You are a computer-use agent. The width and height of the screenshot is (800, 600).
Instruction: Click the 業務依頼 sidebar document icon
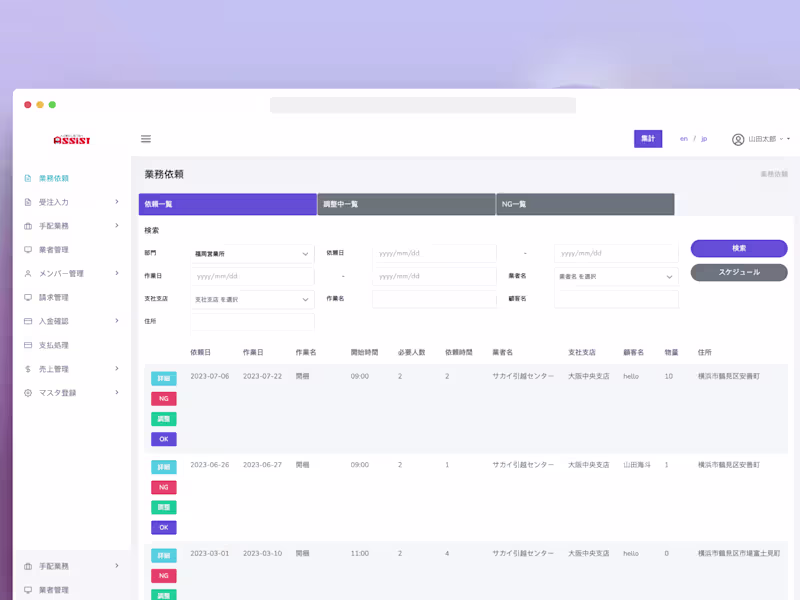(x=28, y=178)
